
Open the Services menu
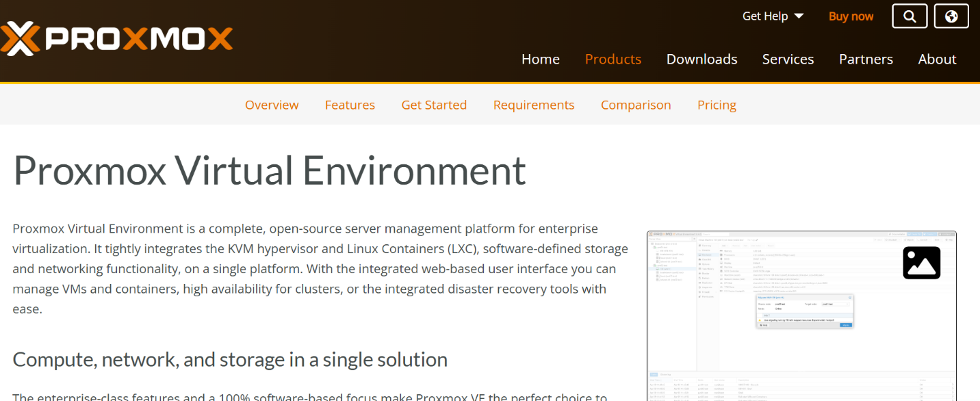click(788, 59)
